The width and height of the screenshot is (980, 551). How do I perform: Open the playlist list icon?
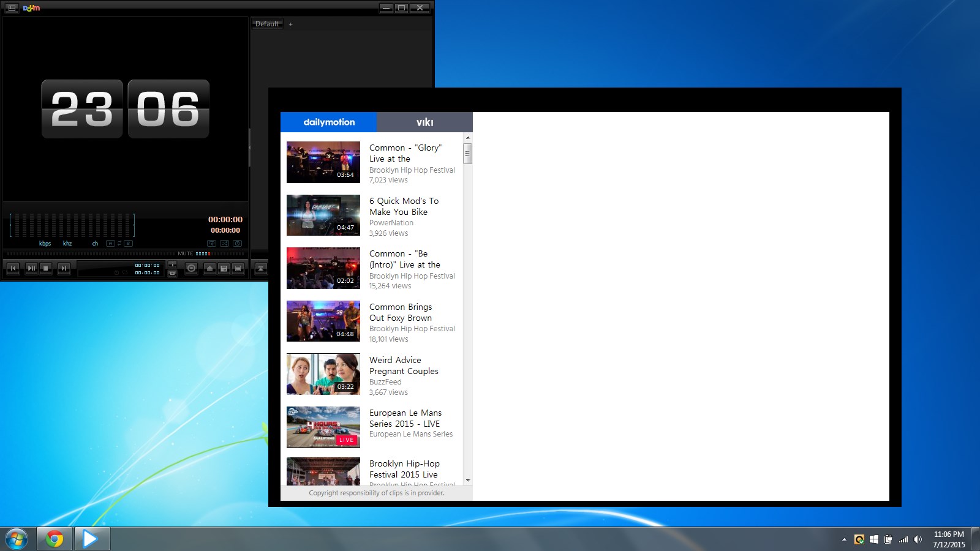pos(238,268)
